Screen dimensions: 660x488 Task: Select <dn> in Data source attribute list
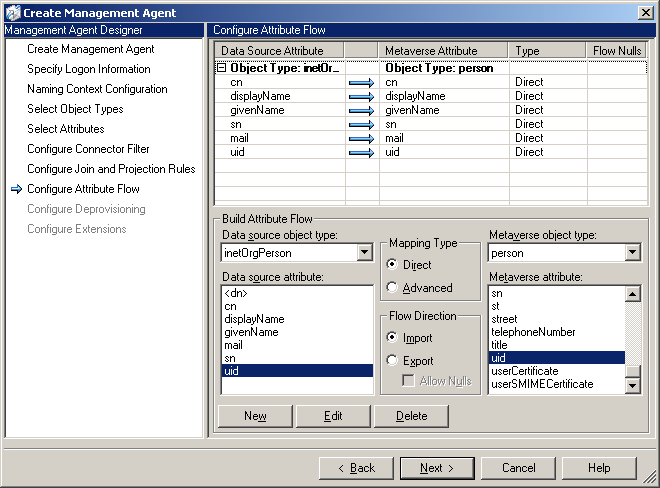click(x=297, y=293)
